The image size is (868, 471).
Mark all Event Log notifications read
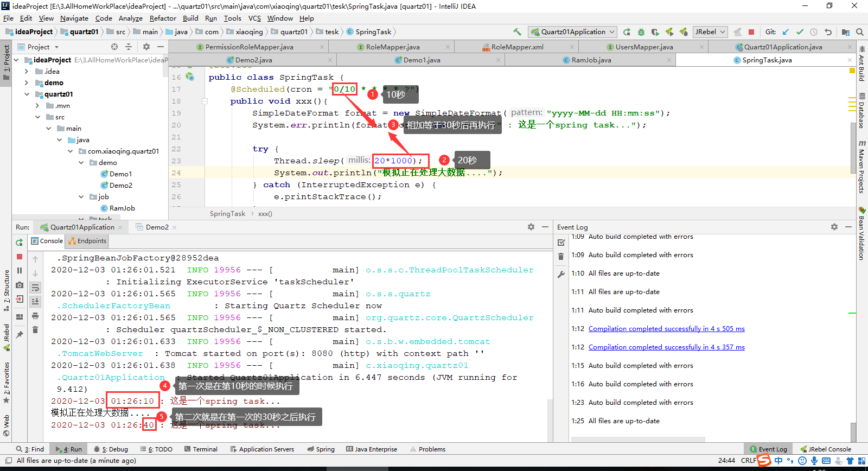point(561,243)
